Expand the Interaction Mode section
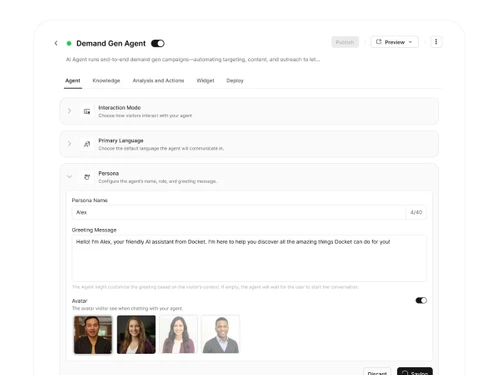Image resolution: width=500 pixels, height=375 pixels. click(69, 111)
